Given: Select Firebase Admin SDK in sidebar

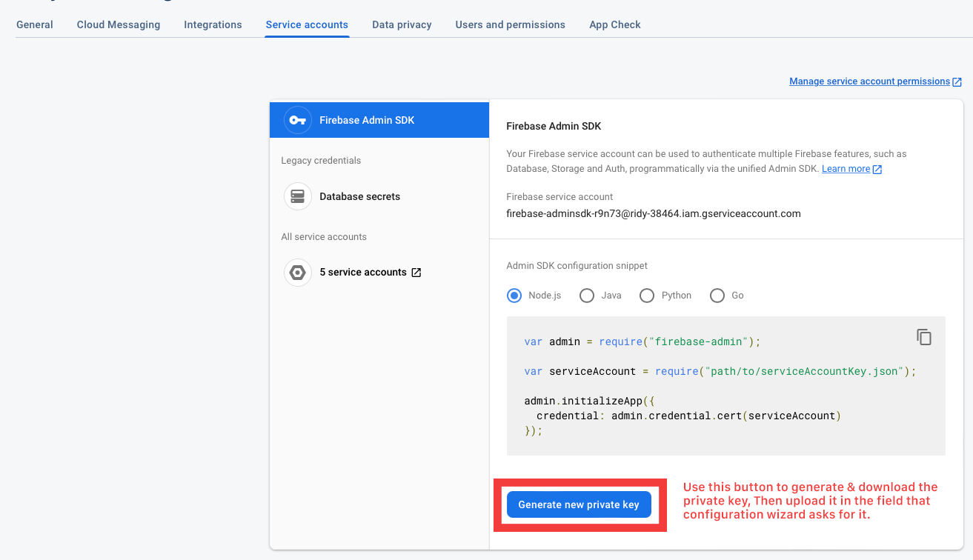Looking at the screenshot, I should click(379, 120).
